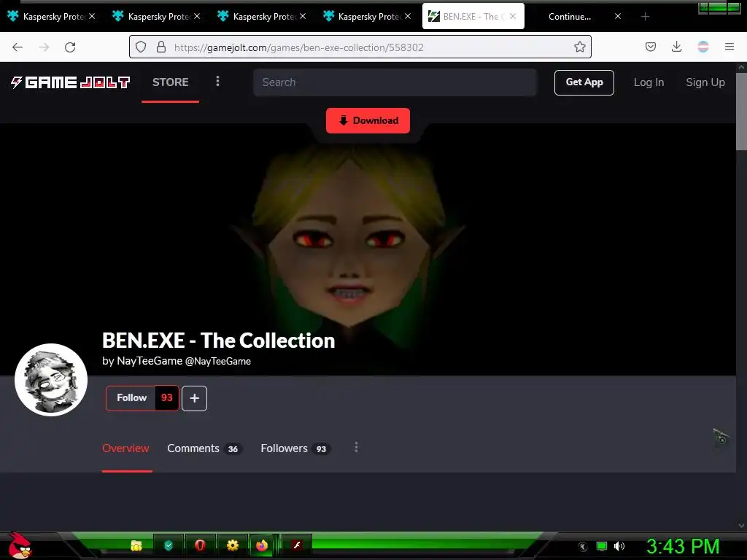Screen dimensions: 747x560
Task: Click the volume speaker tray icon
Action: [619, 546]
